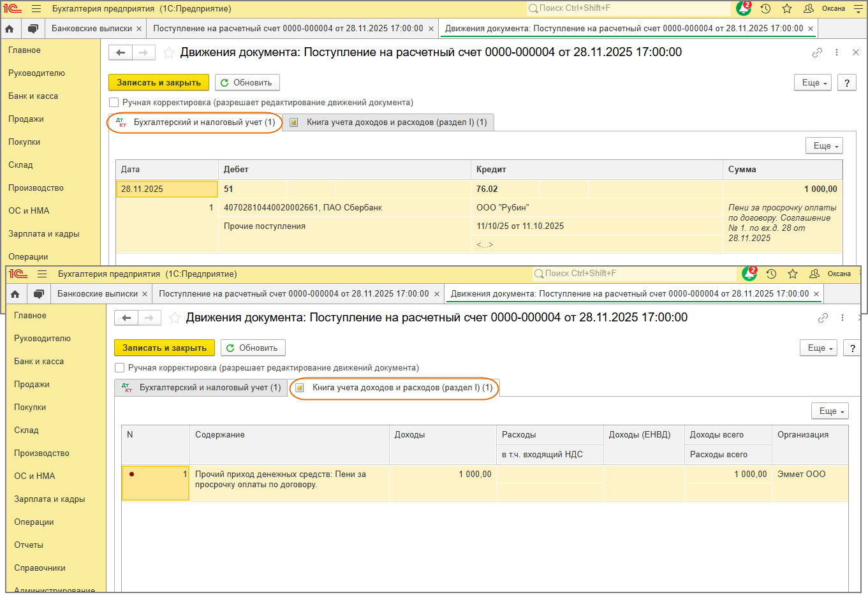Image resolution: width=868 pixels, height=595 pixels.
Task: Get the link icon in lower window form header
Action: tap(823, 318)
